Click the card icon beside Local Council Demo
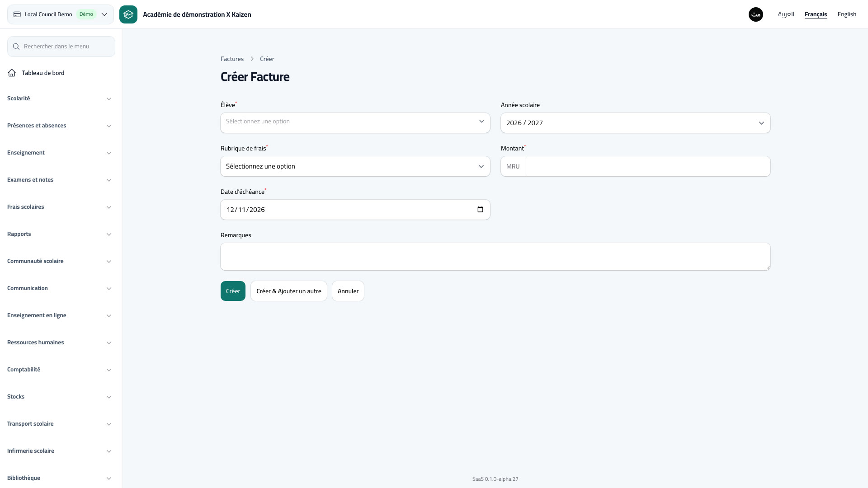The height and width of the screenshot is (488, 868). (17, 14)
